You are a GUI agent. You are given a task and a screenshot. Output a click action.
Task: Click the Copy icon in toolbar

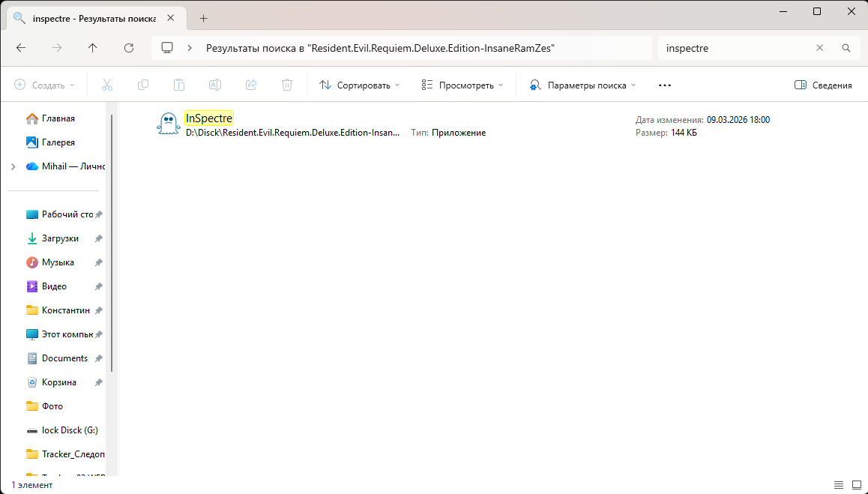coord(143,85)
